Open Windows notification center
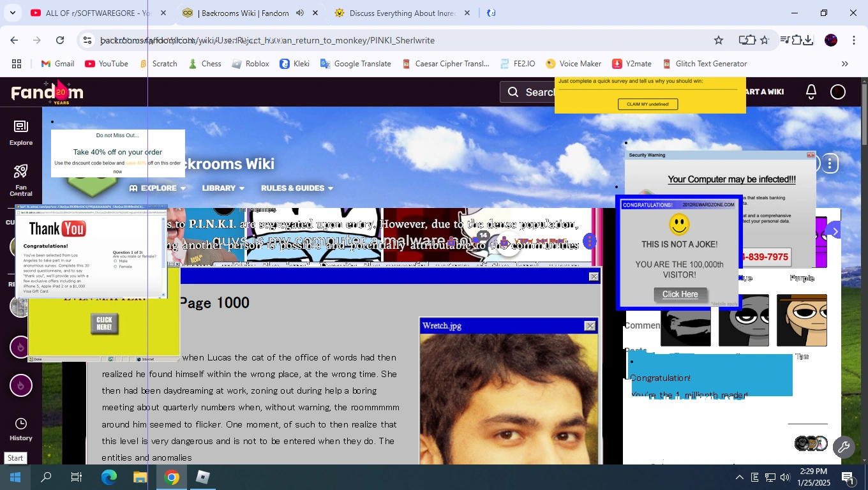Viewport: 868px width, 490px height. (x=848, y=477)
